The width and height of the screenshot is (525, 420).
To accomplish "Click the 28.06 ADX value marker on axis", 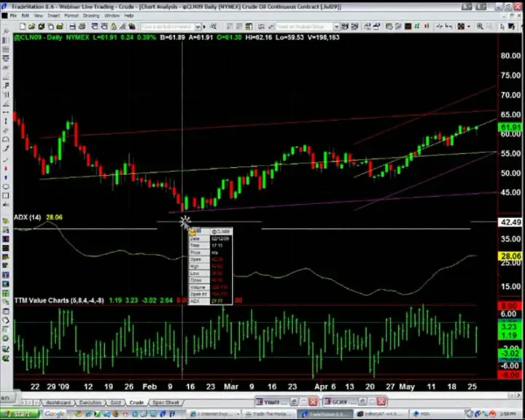I will coord(510,256).
